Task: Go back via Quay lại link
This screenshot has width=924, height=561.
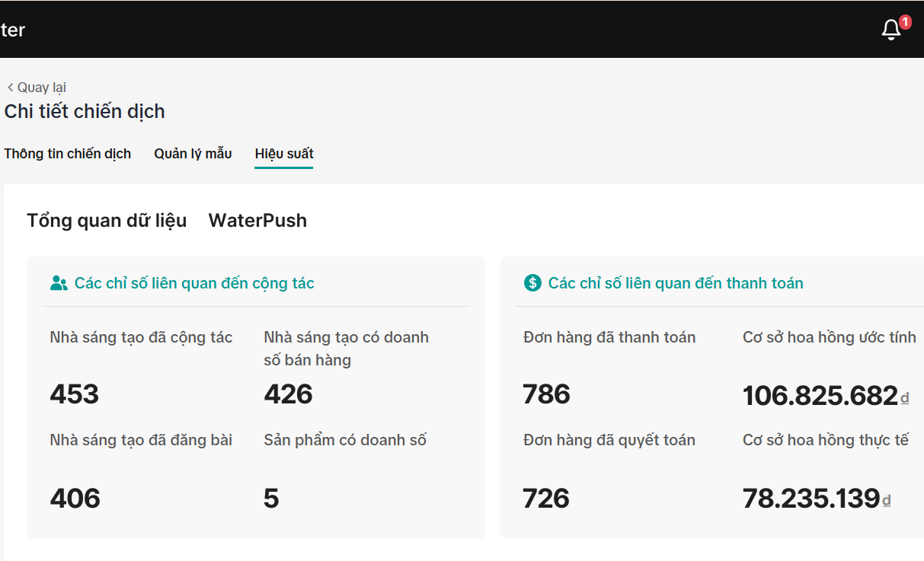Action: tap(41, 88)
